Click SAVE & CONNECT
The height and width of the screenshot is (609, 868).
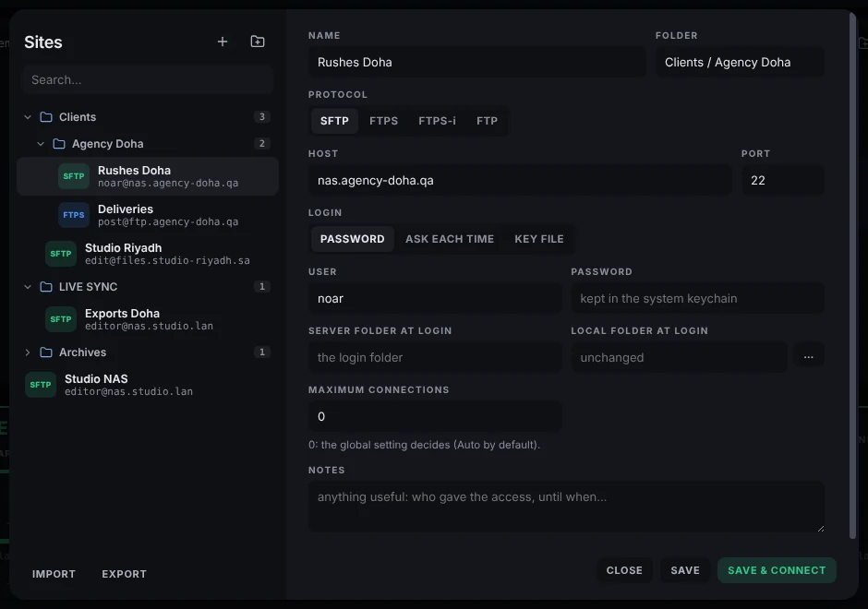(x=777, y=570)
